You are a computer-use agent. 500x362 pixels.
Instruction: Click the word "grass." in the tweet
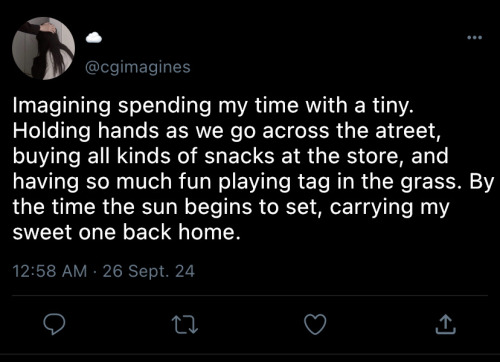(x=432, y=182)
